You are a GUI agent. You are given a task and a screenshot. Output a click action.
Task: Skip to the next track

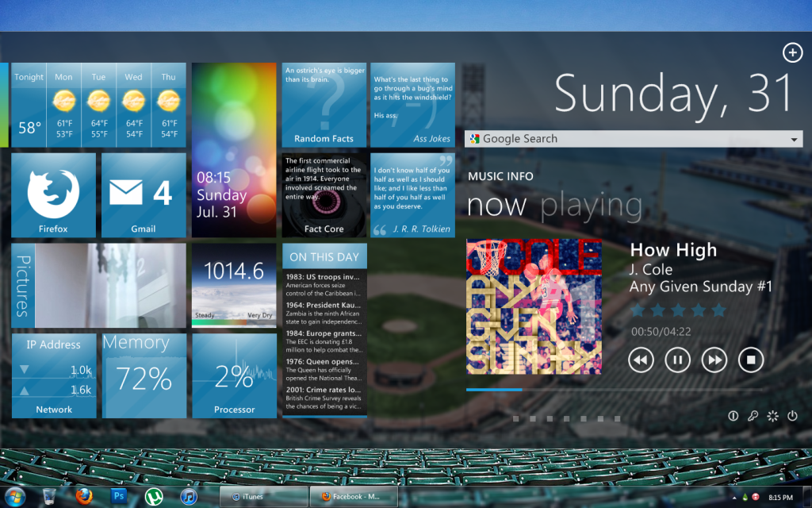pos(714,360)
